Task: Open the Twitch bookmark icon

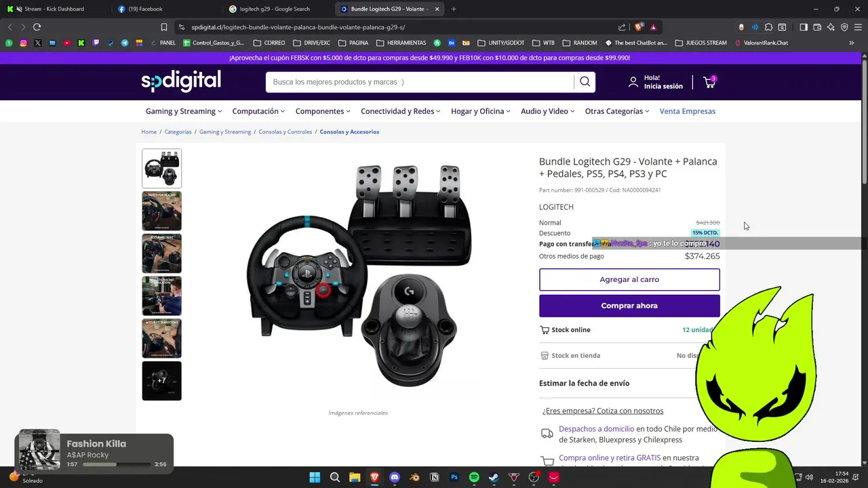Action: (96, 43)
